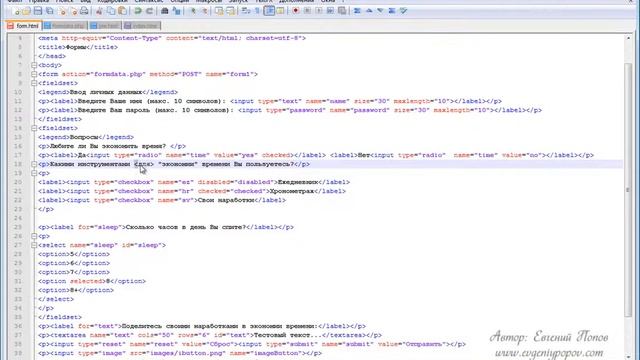Save the recorded macro icon
Image resolution: width=640 pixels, height=360 pixels.
click(342, 11)
